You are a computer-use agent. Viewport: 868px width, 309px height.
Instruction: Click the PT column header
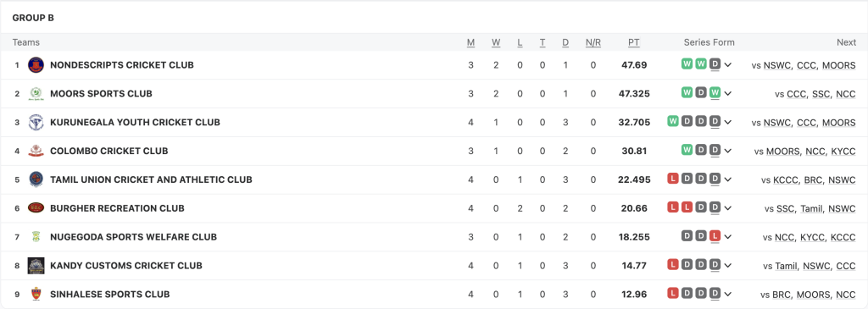click(634, 42)
